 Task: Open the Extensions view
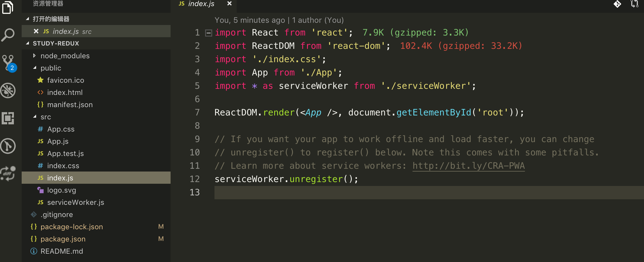pos(8,118)
